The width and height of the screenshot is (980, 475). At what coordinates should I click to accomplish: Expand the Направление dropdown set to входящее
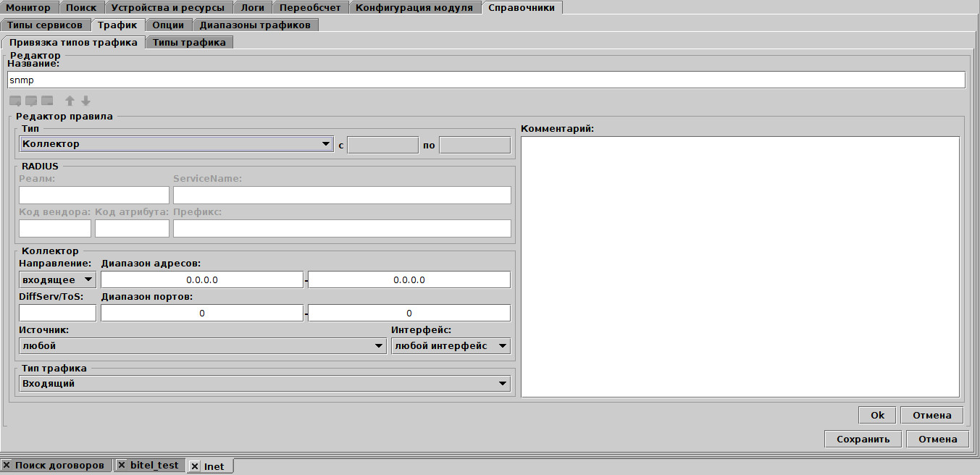57,279
